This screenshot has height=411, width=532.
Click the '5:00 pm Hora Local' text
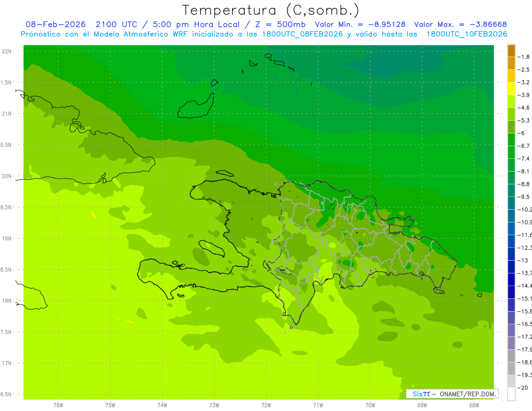(196, 24)
